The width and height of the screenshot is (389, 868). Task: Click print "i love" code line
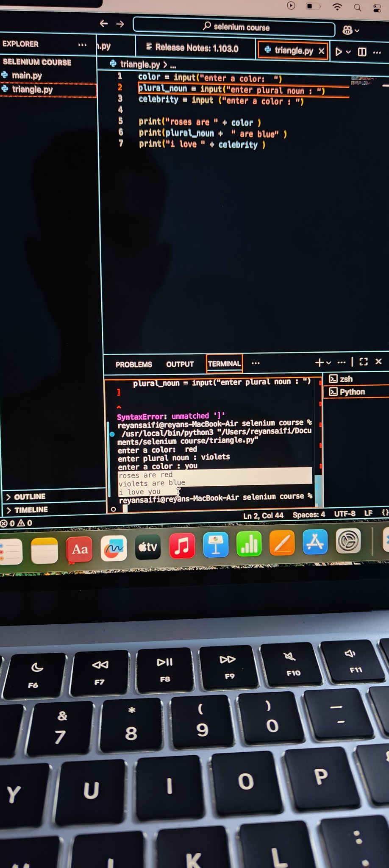[x=202, y=144]
